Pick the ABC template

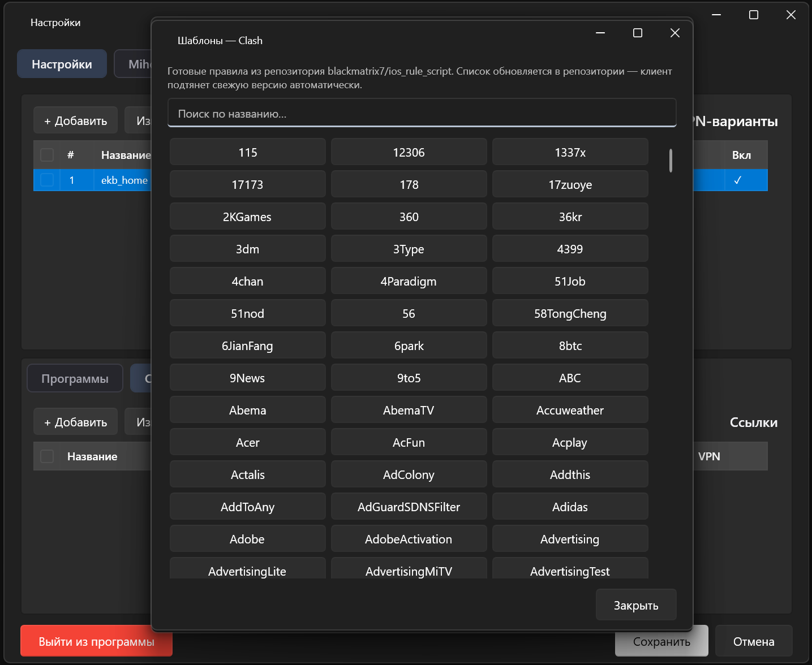click(570, 378)
